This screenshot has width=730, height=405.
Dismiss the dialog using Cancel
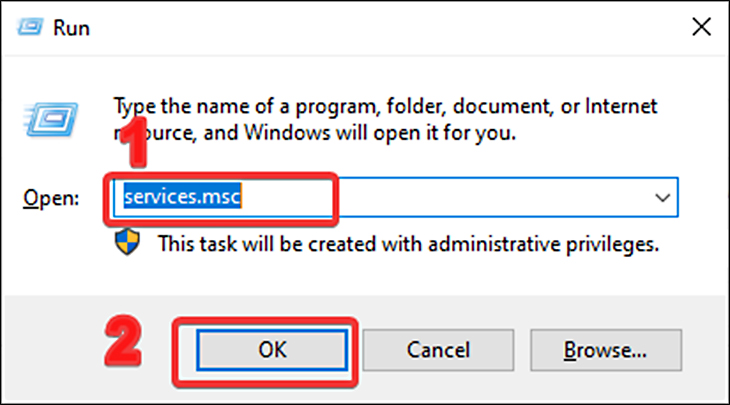click(438, 350)
